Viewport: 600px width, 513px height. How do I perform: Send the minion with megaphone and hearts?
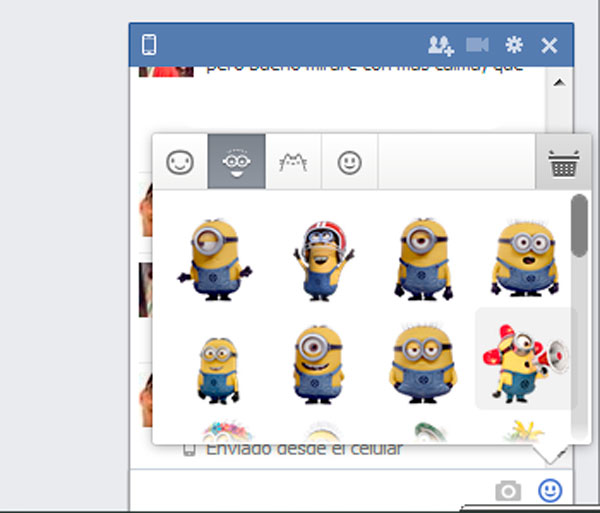pos(525,358)
